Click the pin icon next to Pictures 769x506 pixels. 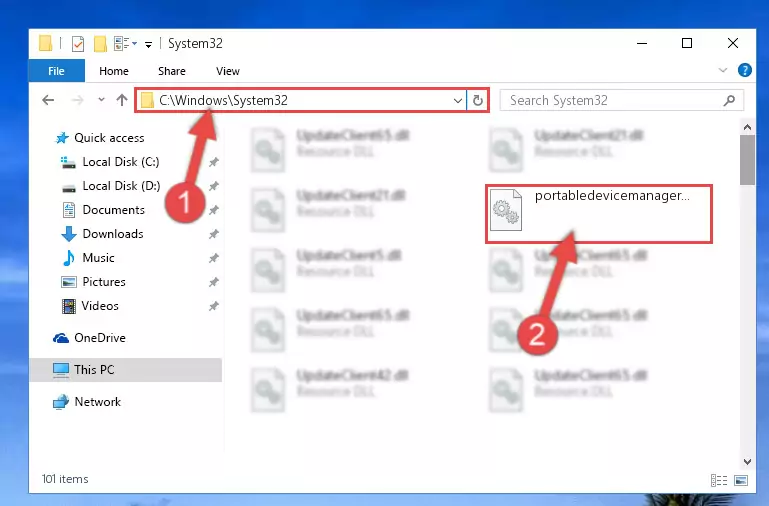213,282
